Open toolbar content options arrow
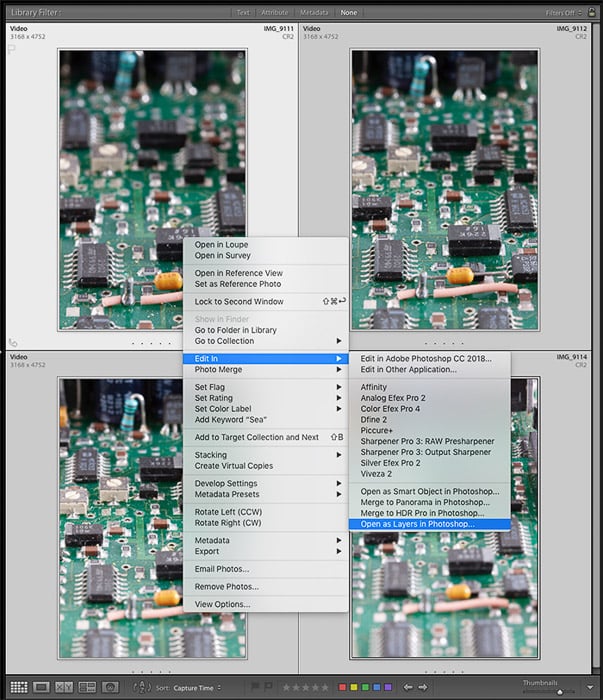The image size is (603, 700). [590, 688]
